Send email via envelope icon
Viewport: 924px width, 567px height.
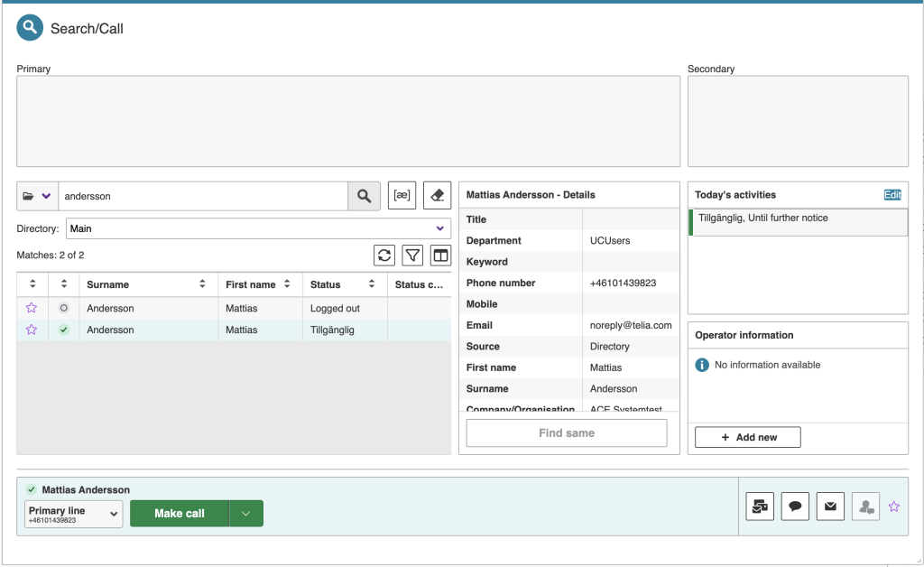(x=830, y=507)
